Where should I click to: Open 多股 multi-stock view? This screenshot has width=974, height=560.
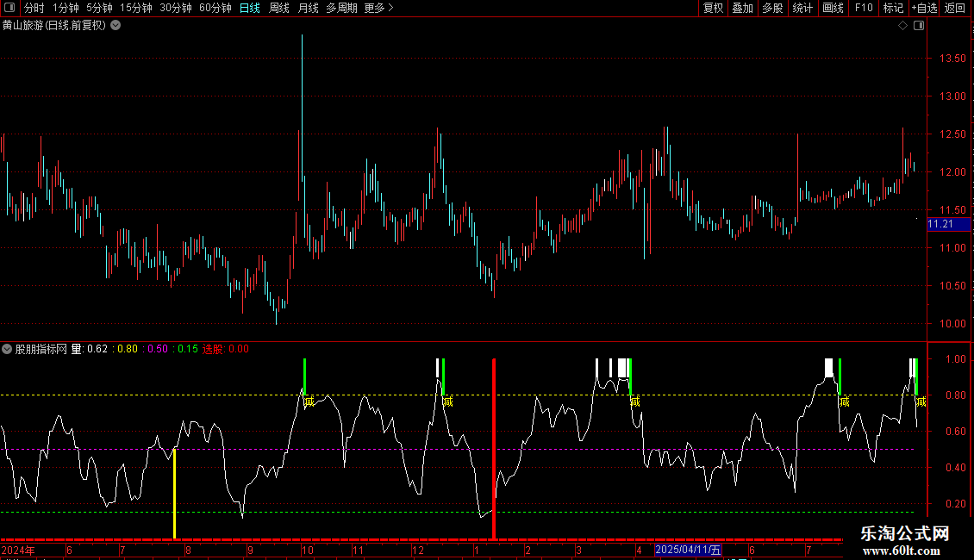(772, 8)
